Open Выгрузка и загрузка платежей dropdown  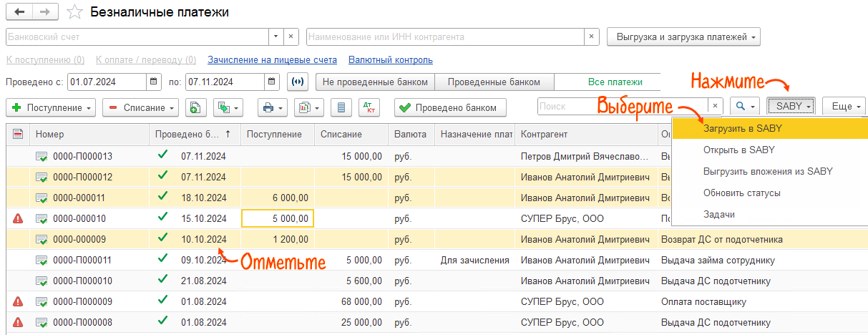tap(683, 37)
